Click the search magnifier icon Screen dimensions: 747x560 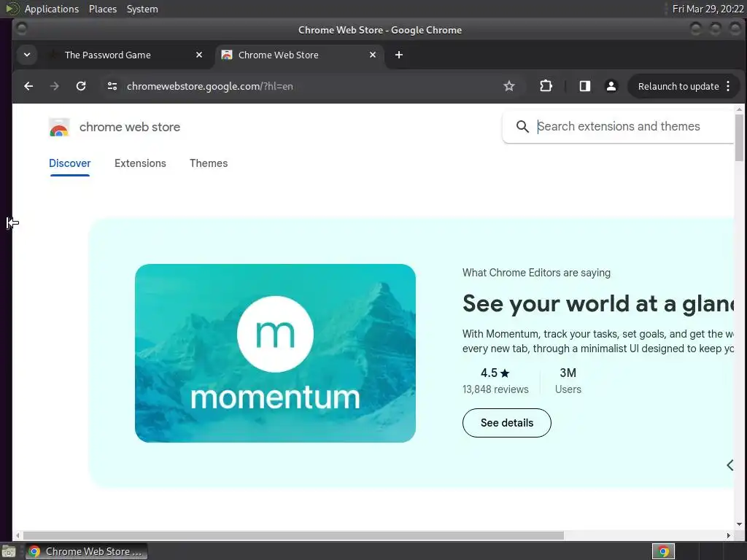(522, 127)
